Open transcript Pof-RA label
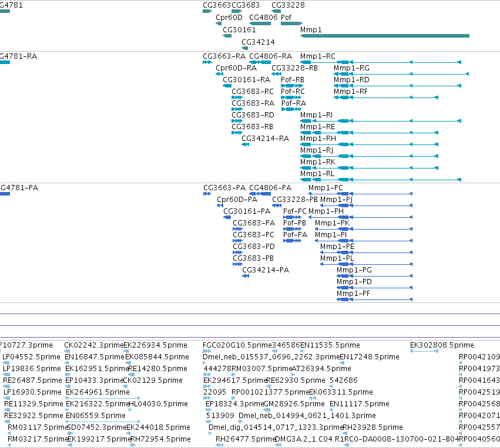This screenshot has height=448, width=500. coord(294,103)
